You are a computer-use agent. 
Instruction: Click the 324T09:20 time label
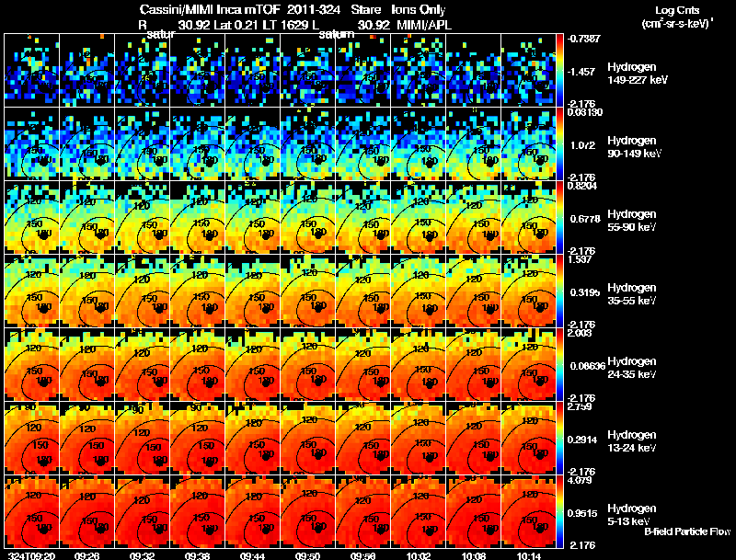point(32,555)
